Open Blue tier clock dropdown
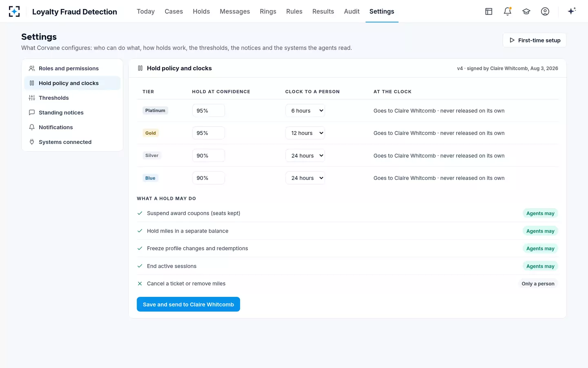The image size is (588, 368). tap(305, 178)
